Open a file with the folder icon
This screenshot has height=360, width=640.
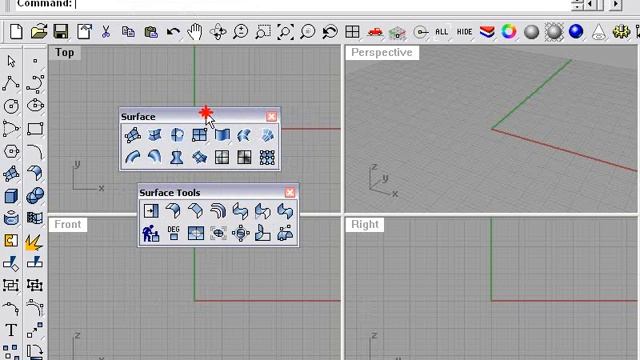(x=39, y=31)
